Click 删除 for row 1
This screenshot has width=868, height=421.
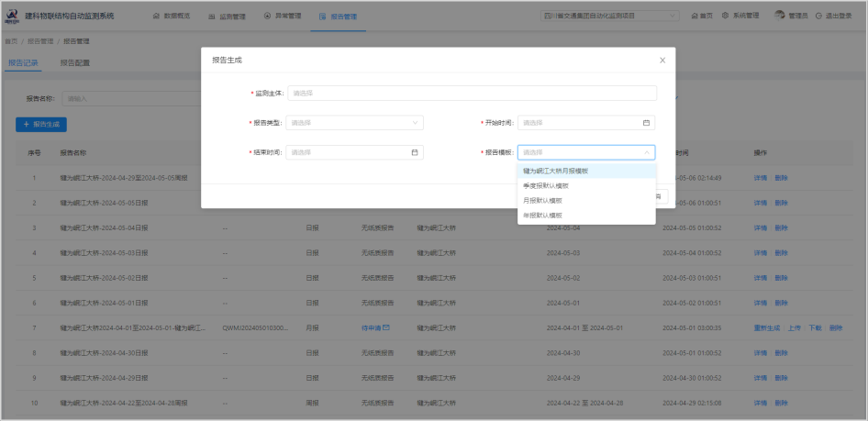click(x=781, y=178)
